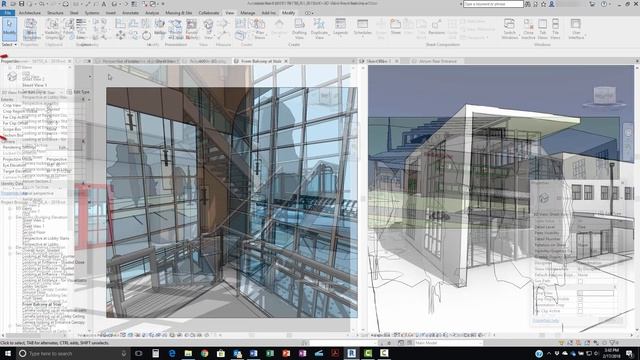Viewport: 640px width, 360px height.
Task: Activate the Atrium Rear Entrance view tab
Action: (x=438, y=61)
